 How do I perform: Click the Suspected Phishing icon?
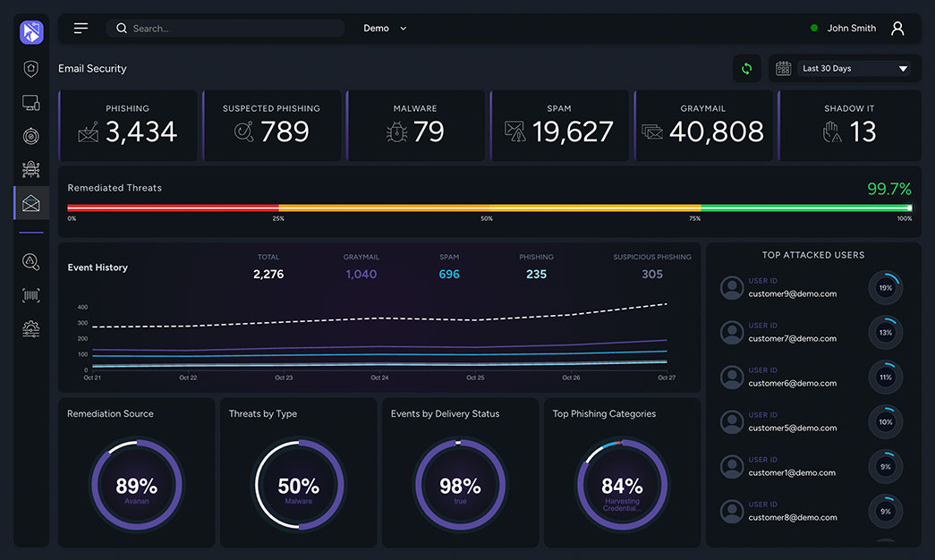(x=243, y=132)
